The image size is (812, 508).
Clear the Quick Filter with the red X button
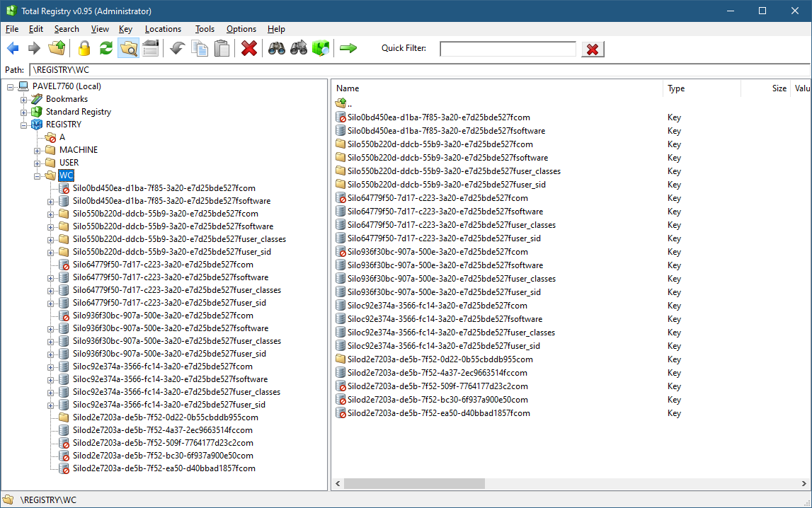coord(593,48)
